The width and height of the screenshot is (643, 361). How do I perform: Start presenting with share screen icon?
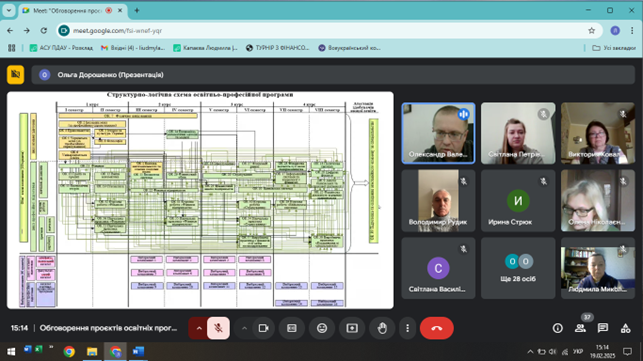coord(352,328)
